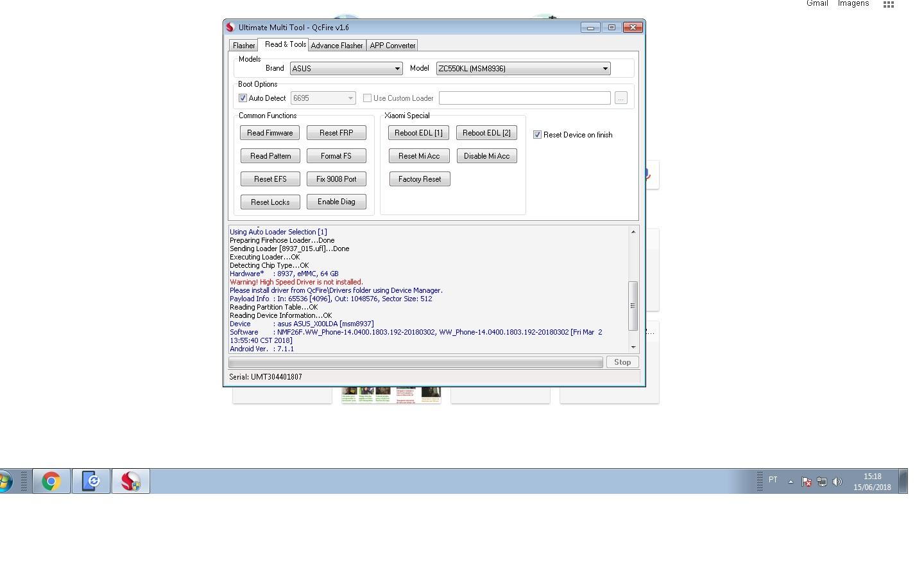Viewport: 924px width, 578px height.
Task: Open the Gmail link in Chrome
Action: (x=817, y=4)
